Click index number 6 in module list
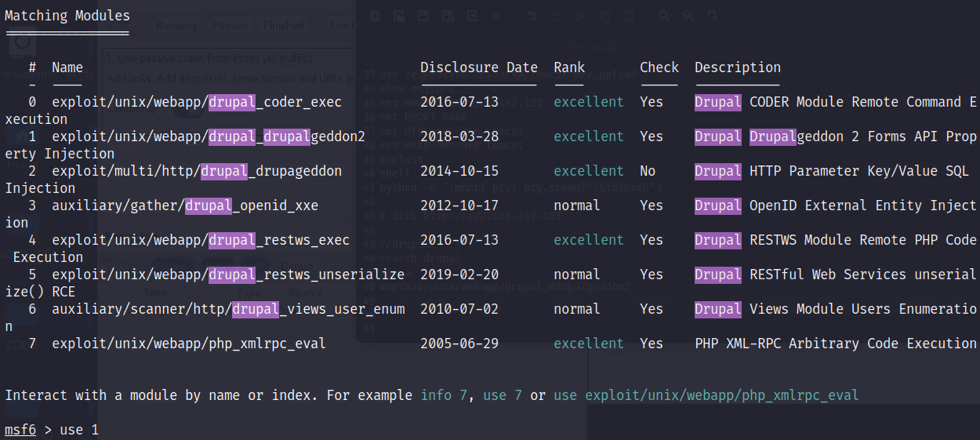980x440 pixels. point(32,309)
